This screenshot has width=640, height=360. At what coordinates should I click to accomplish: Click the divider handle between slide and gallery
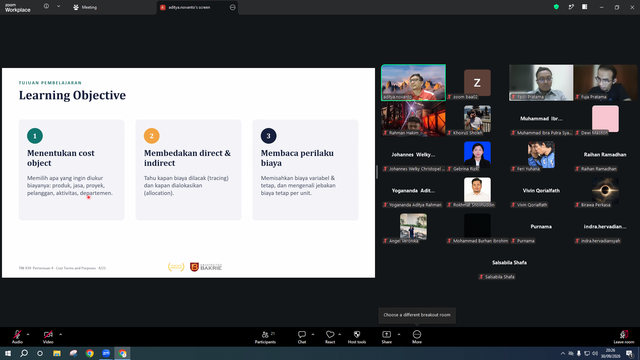pyautogui.click(x=377, y=172)
